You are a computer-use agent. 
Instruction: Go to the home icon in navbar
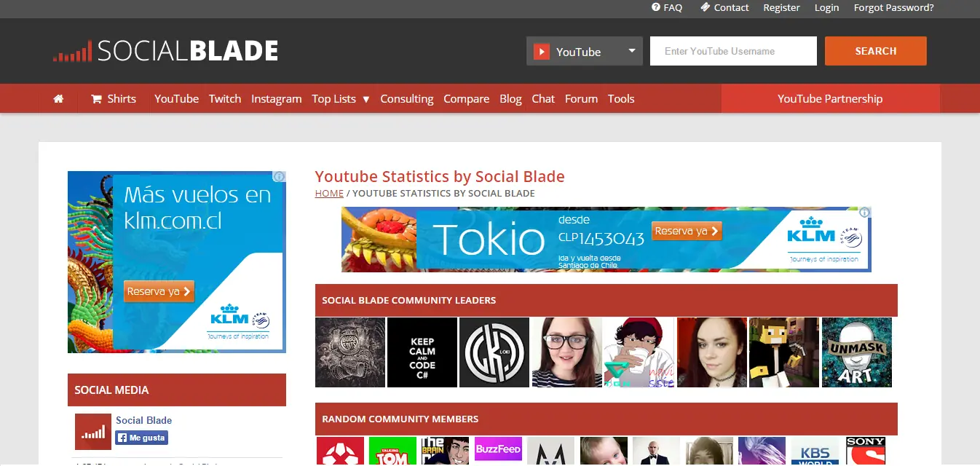(59, 99)
